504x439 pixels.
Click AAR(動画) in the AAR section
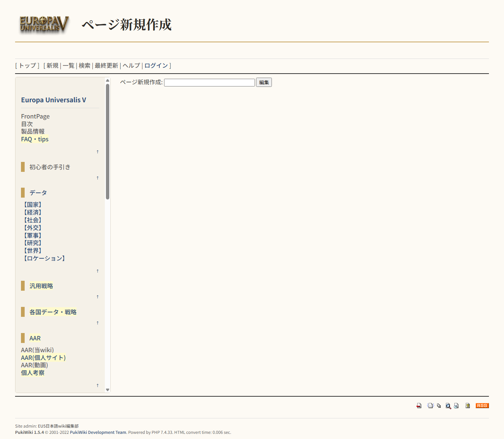click(35, 365)
